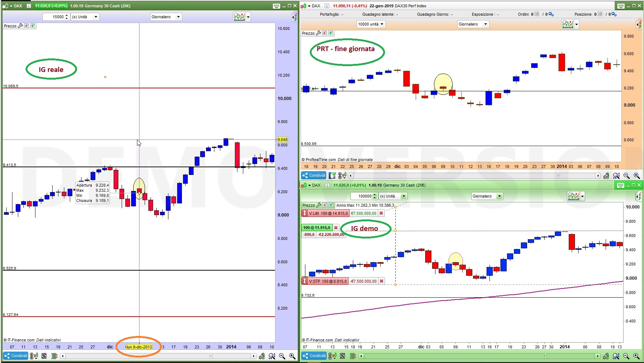
Task: Expand the indicators dropdown arrow in IG reale toolbar
Action: pyautogui.click(x=248, y=17)
